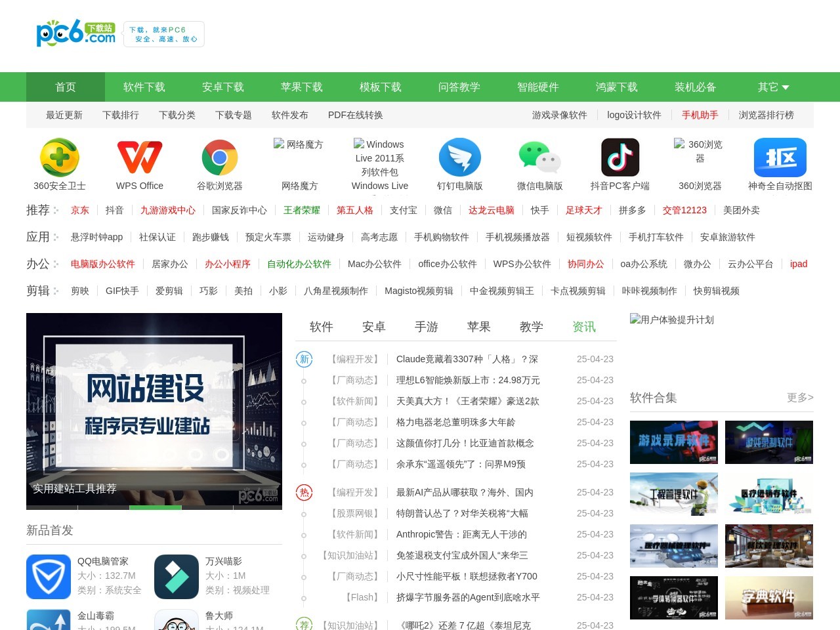This screenshot has height=630, width=840.
Task: Open the 装机必备 navigation item
Action: 696,87
